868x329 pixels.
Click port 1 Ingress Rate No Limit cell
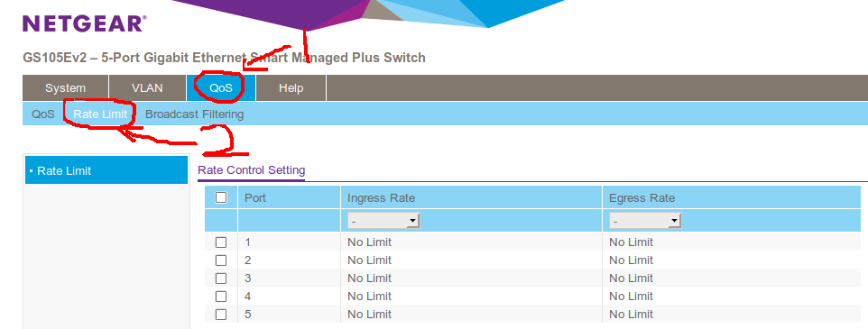(369, 242)
